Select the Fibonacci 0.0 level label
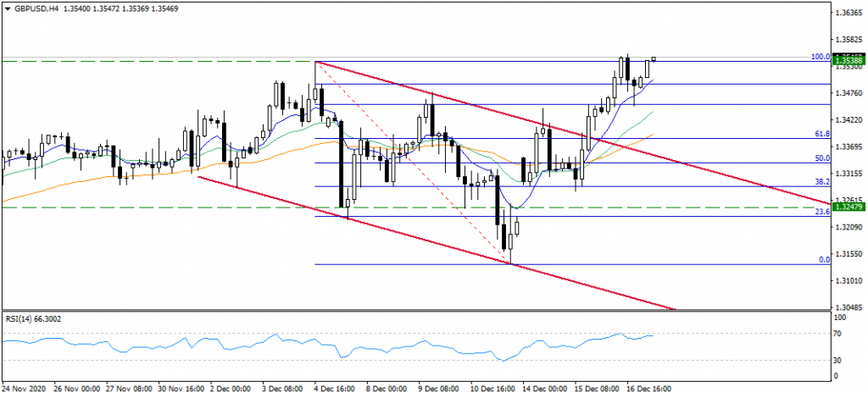 pyautogui.click(x=822, y=260)
